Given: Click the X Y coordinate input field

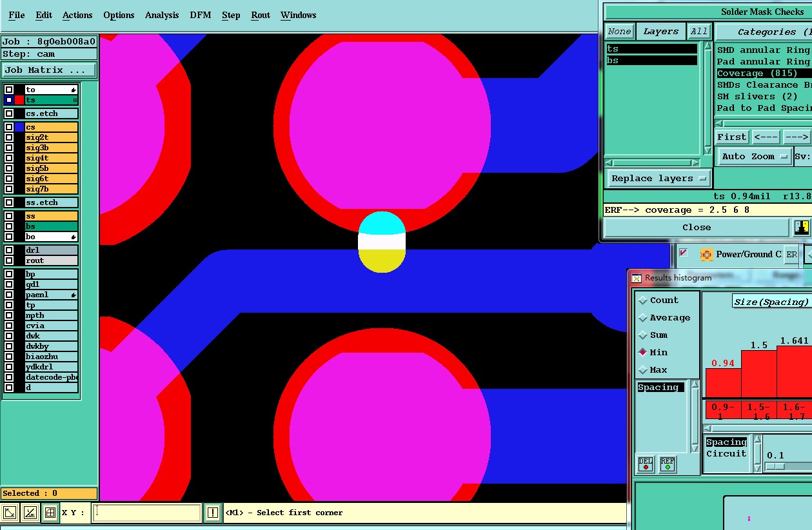Looking at the screenshot, I should [147, 513].
